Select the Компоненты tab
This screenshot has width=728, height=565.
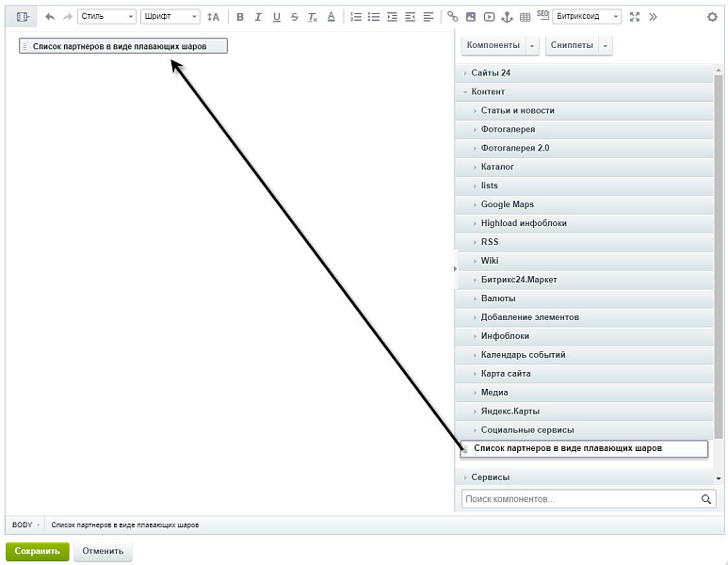pyautogui.click(x=493, y=45)
